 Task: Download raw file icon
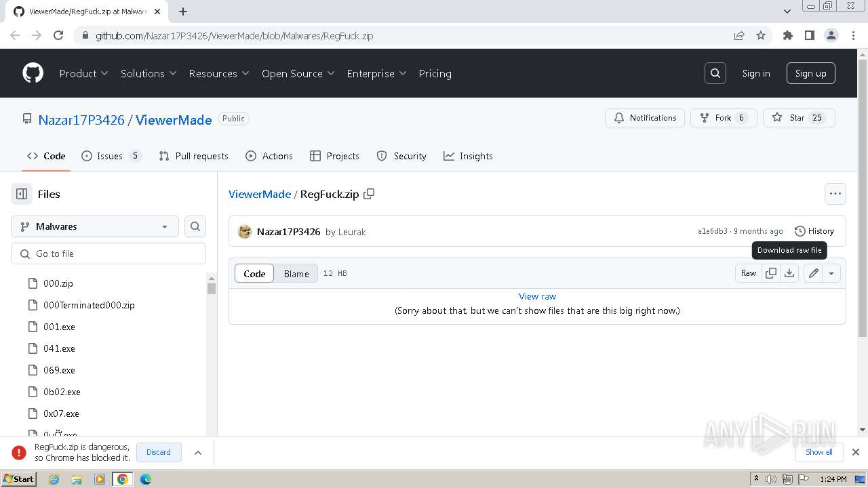pyautogui.click(x=789, y=273)
